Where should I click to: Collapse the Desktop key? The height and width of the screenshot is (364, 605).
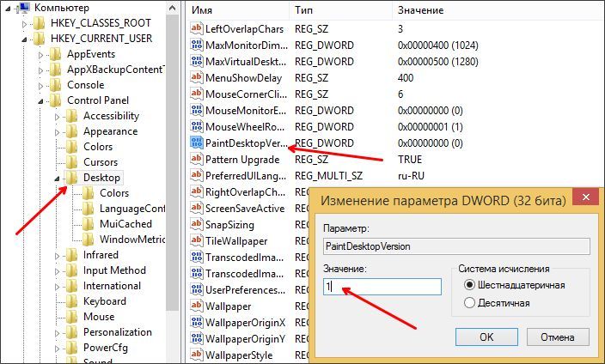tap(57, 179)
